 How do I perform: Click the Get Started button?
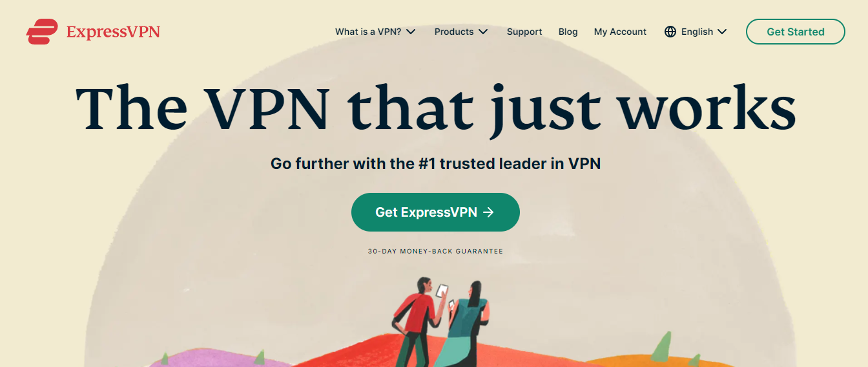pos(796,32)
